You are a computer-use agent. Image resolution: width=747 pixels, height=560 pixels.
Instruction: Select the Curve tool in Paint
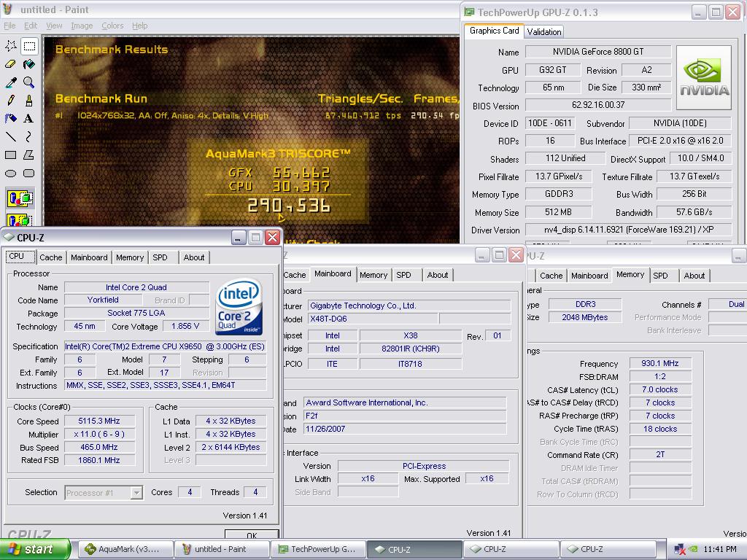coord(29,136)
